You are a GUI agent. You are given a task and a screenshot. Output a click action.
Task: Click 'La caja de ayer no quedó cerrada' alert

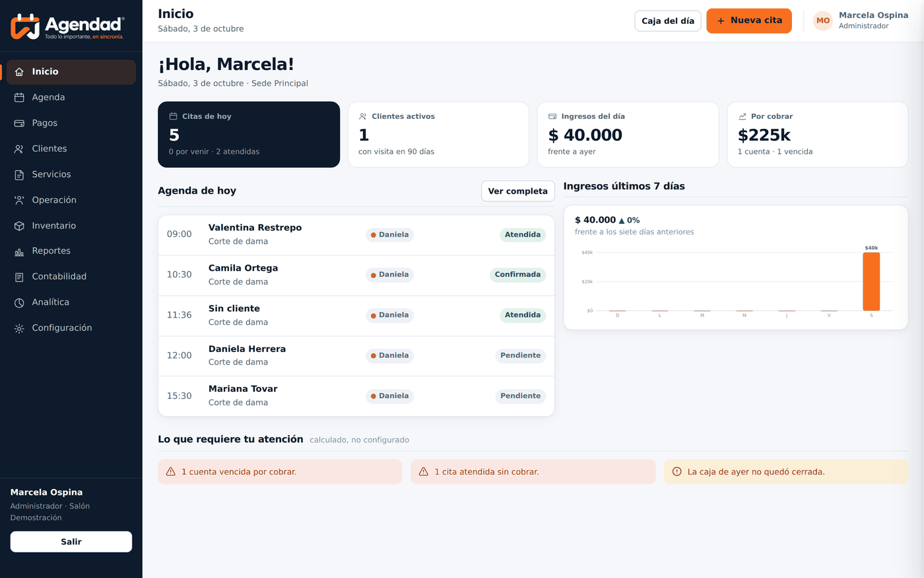pos(786,472)
